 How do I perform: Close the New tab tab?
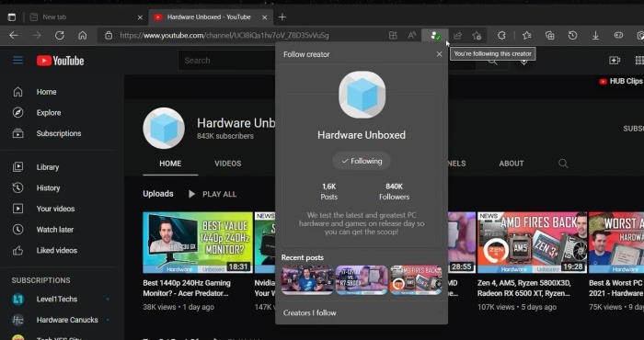[x=140, y=17]
